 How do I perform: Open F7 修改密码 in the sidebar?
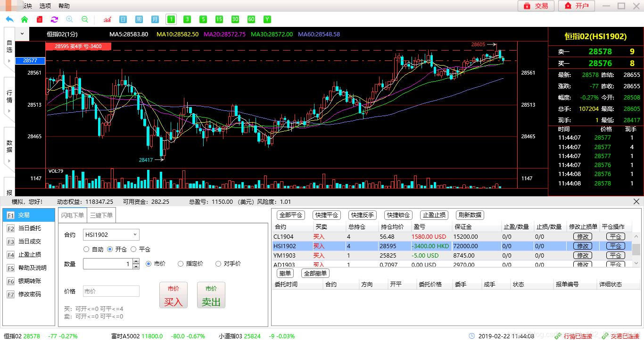click(28, 294)
